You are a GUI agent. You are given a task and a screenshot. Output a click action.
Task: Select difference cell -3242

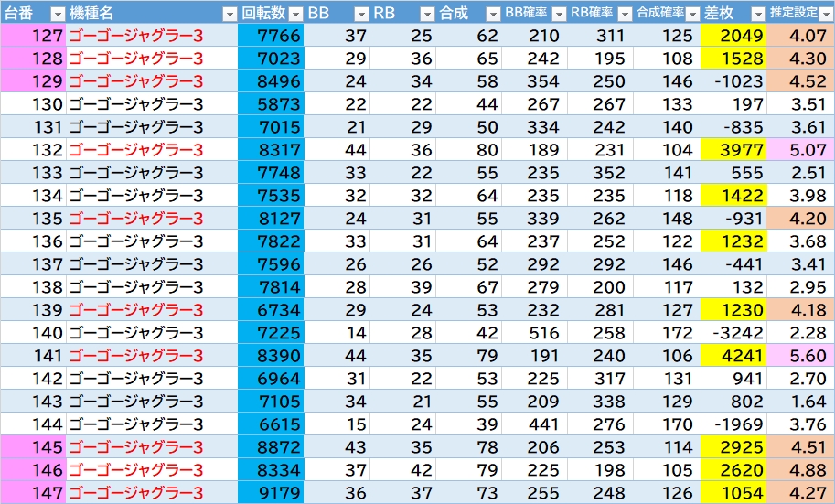click(x=733, y=332)
